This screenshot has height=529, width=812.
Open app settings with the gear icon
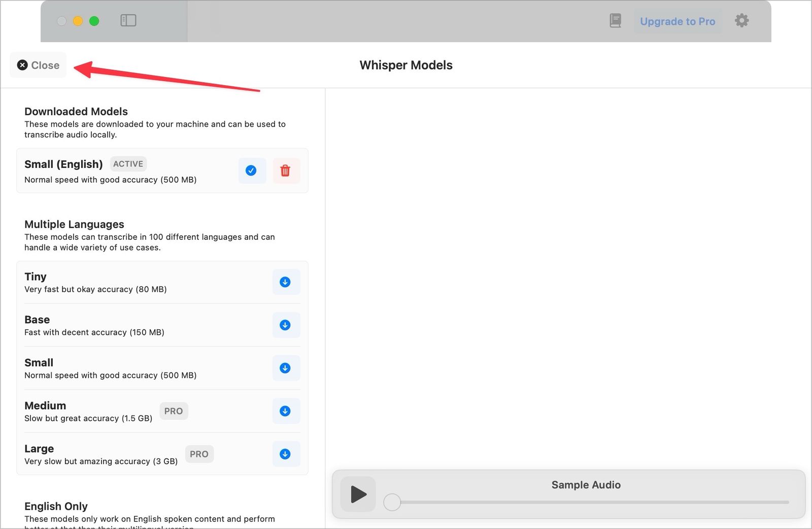[741, 20]
